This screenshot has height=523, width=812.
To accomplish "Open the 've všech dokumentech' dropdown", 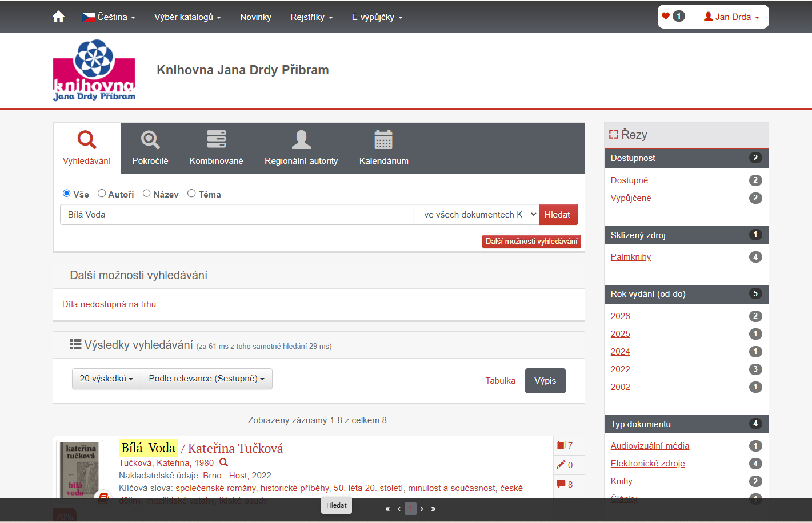I will tap(477, 215).
